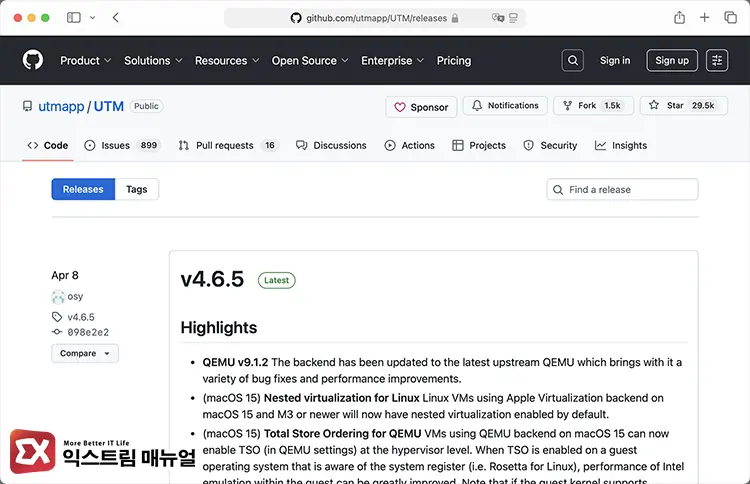750x484 pixels.
Task: Open the v4.6.5 tag link in sidebar
Action: click(x=81, y=317)
